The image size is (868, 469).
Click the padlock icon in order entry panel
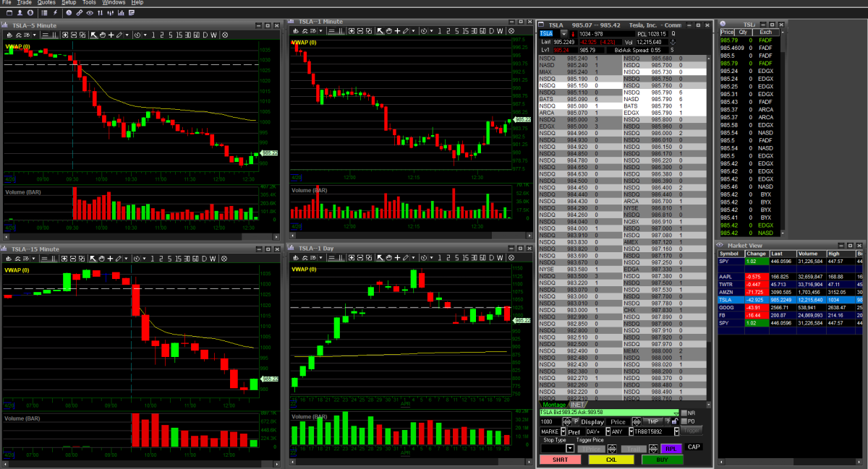(x=675, y=421)
